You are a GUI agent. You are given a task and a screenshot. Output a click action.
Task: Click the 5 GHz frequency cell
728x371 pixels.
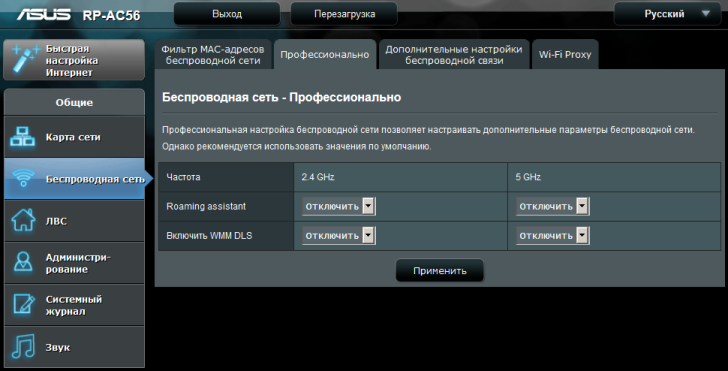click(x=614, y=177)
